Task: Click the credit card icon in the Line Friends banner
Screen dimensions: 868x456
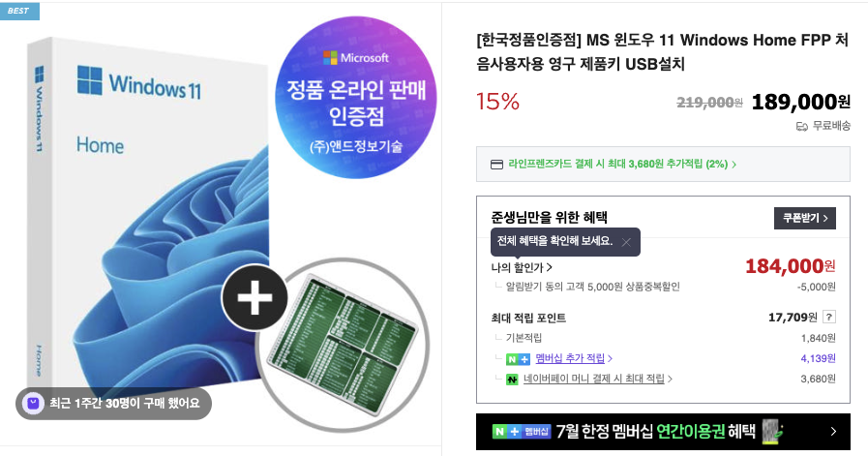Action: 496,165
